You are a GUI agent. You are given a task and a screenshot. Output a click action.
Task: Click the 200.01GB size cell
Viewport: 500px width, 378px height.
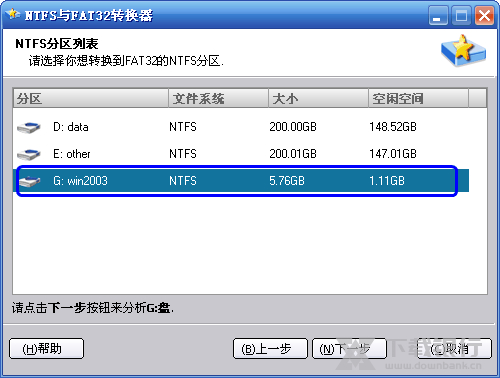click(293, 154)
